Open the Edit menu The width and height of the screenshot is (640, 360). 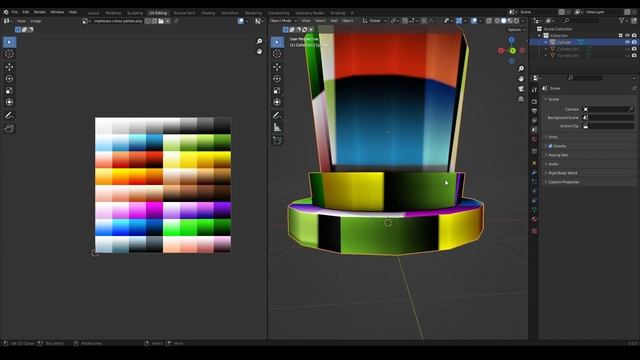pyautogui.click(x=26, y=12)
